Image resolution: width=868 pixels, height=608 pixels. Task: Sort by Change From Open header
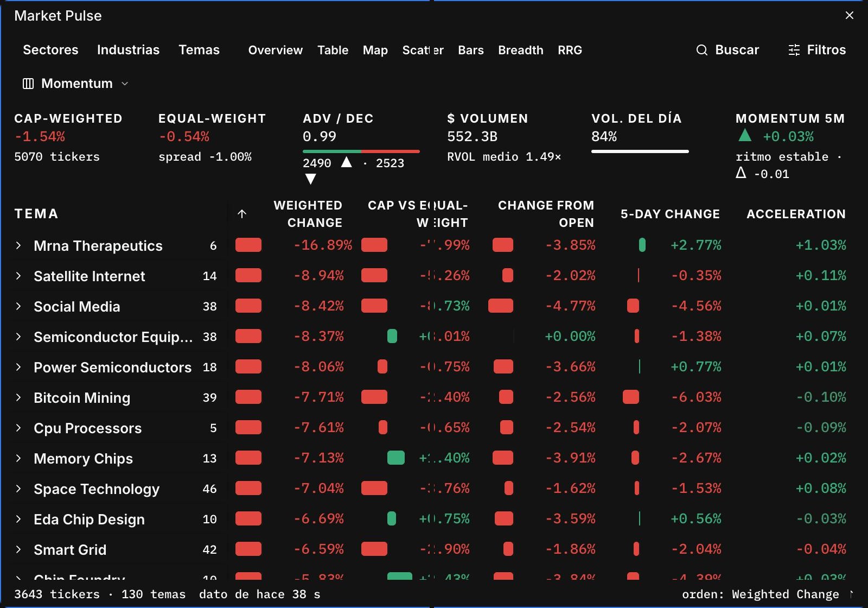pyautogui.click(x=546, y=214)
